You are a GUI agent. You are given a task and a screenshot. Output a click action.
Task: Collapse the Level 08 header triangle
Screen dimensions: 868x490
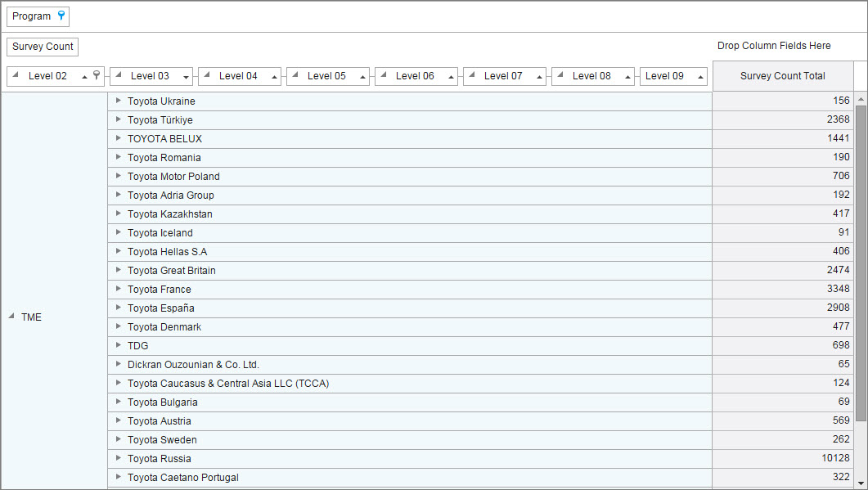click(x=560, y=74)
